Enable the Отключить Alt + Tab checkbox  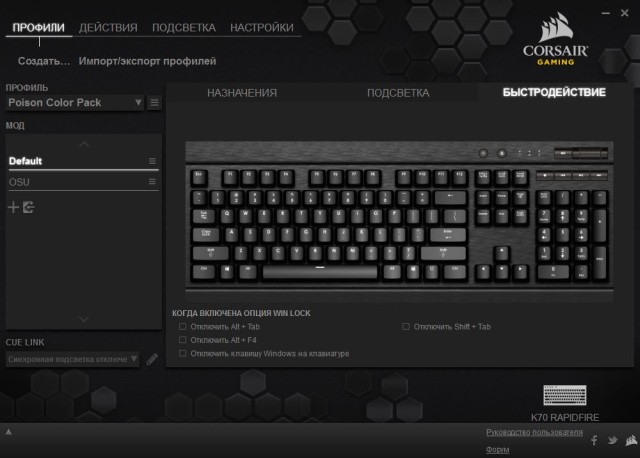click(x=182, y=327)
